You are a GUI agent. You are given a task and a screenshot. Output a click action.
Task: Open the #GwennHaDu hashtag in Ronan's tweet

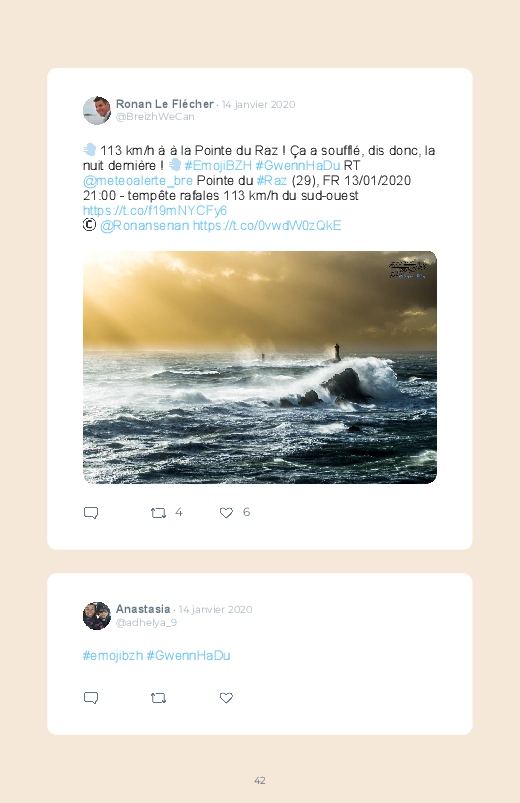(x=298, y=165)
